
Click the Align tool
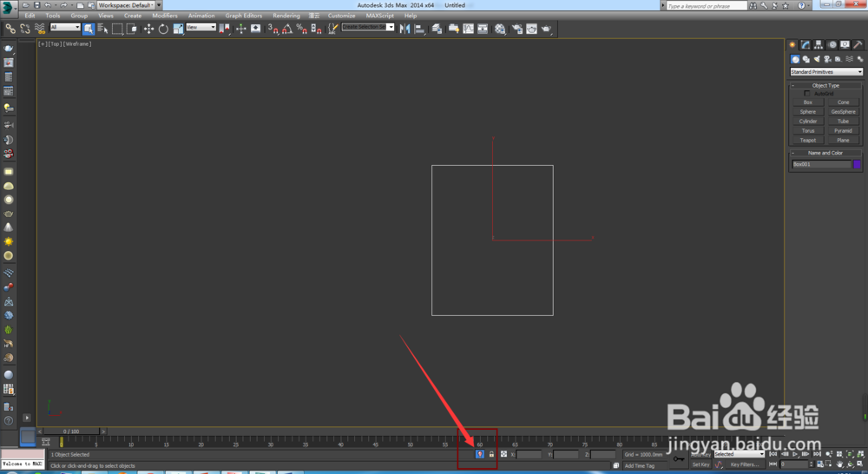(419, 29)
